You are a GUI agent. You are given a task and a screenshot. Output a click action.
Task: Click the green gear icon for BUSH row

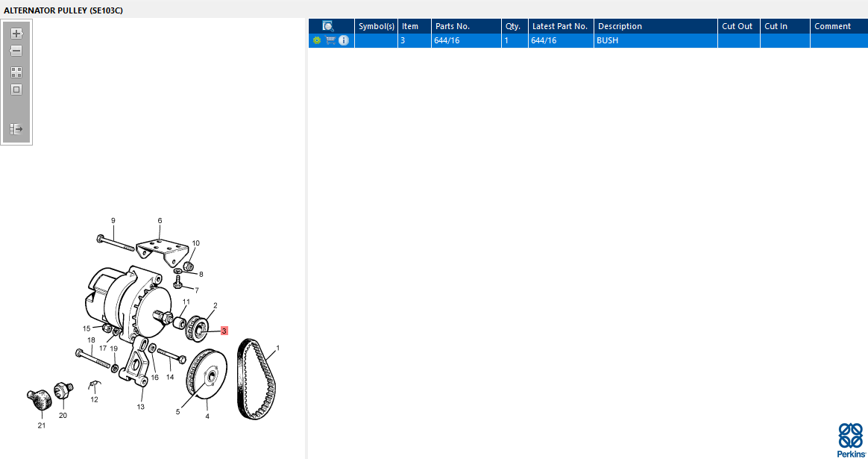[317, 40]
